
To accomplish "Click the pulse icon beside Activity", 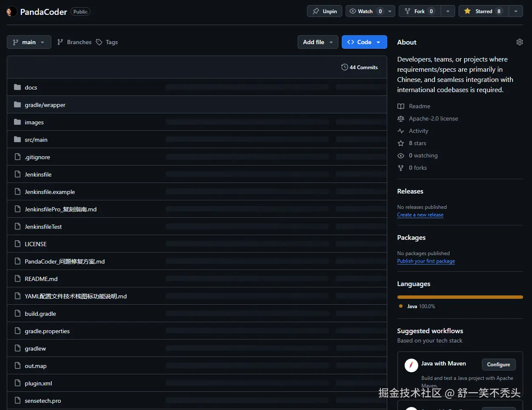I will pyautogui.click(x=401, y=131).
